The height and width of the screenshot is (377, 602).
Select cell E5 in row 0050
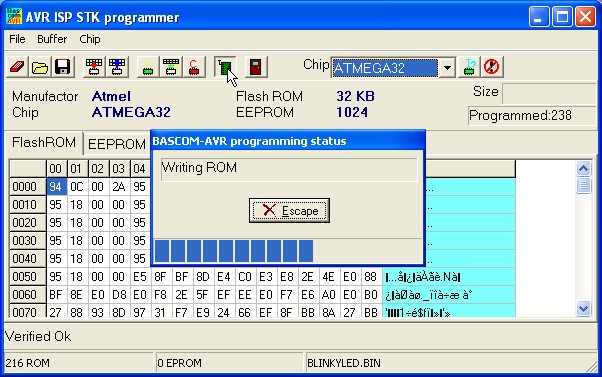pos(140,277)
